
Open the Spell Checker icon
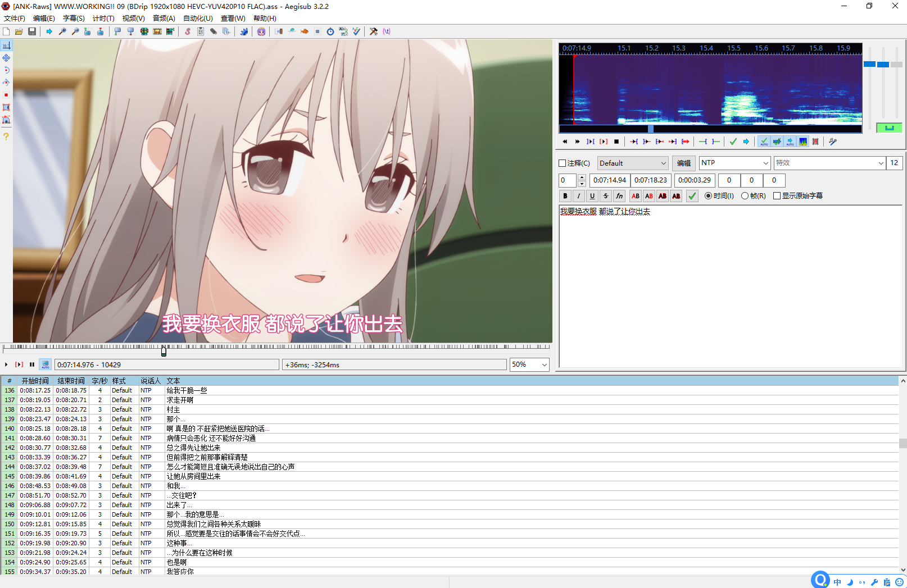pos(356,31)
